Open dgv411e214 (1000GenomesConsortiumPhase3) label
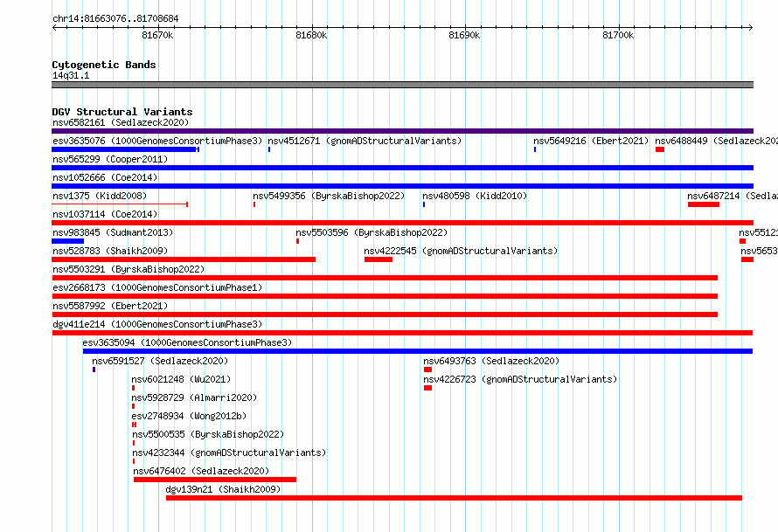This screenshot has height=532, width=778. click(157, 324)
